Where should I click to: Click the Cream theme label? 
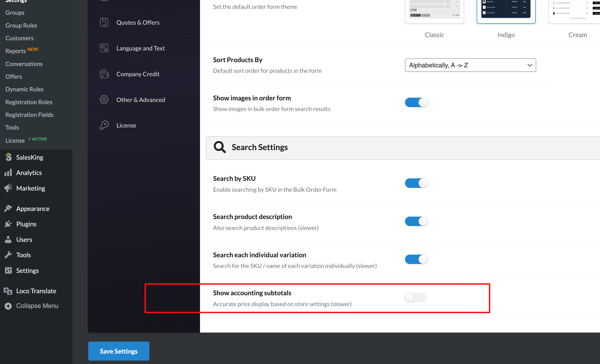(x=578, y=35)
